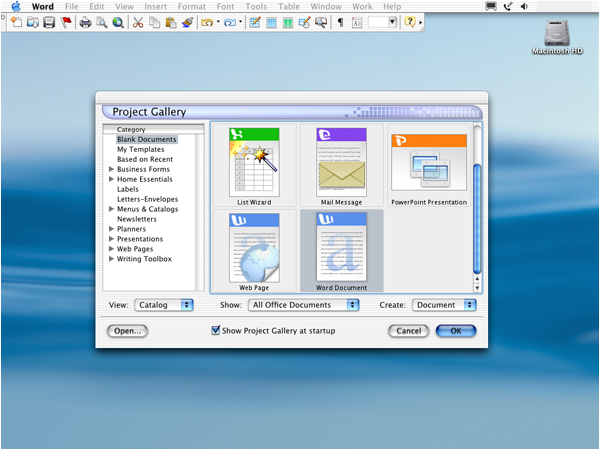Expand the Web Pages category
This screenshot has height=450, width=600.
click(x=111, y=248)
